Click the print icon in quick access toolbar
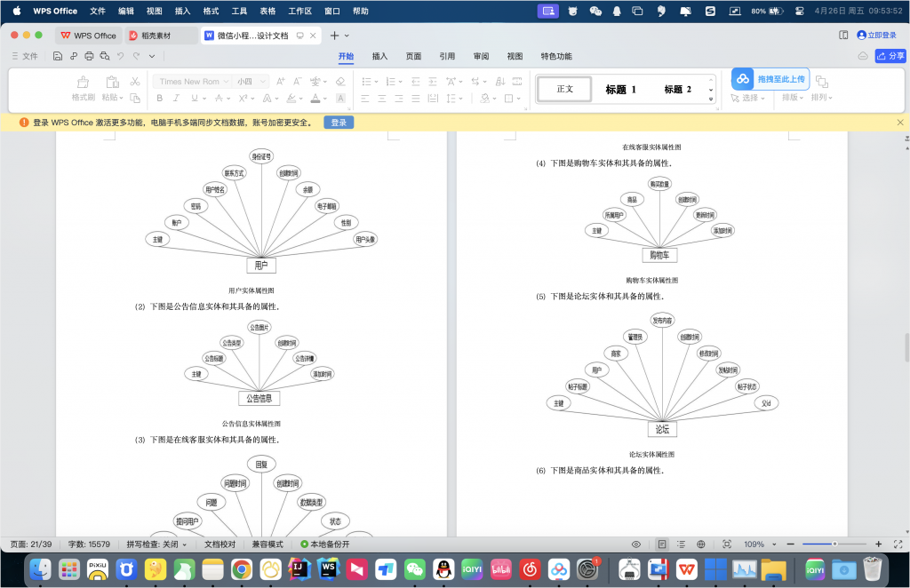Viewport: 910px width, 588px height. 89,55
